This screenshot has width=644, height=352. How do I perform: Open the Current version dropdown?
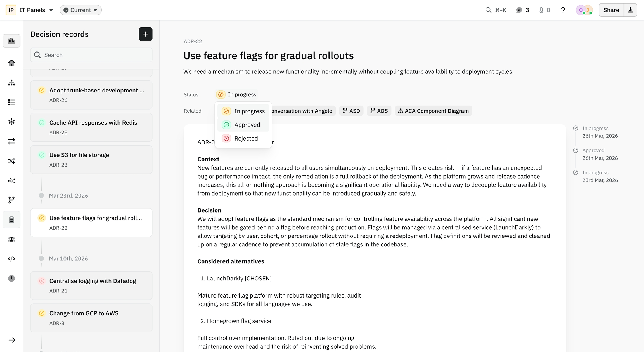pos(80,10)
